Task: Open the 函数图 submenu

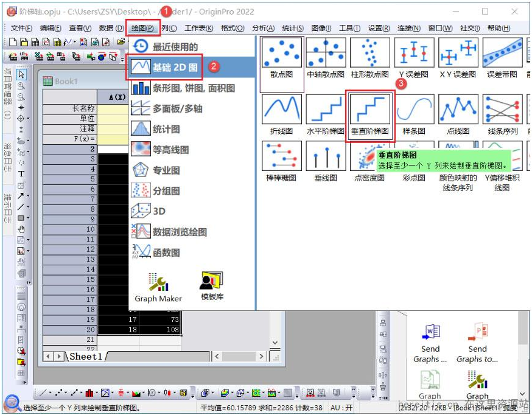Action: [x=192, y=253]
